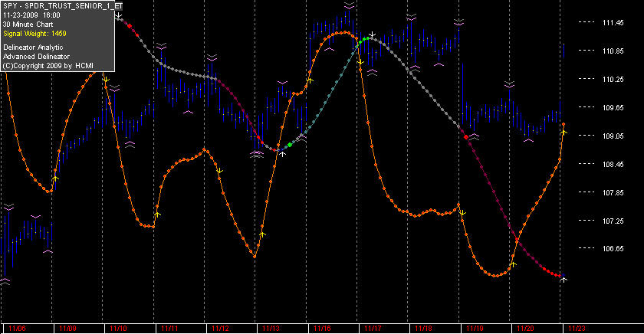Click the bright green dot on the 11/13 trend line
The width and height of the screenshot is (644, 334).
coord(290,145)
